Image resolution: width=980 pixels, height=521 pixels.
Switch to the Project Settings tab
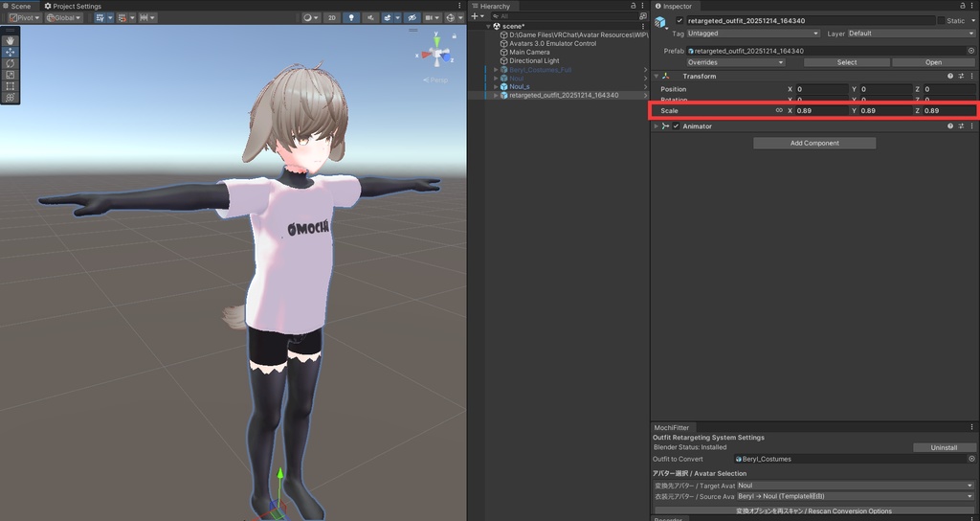pos(73,6)
